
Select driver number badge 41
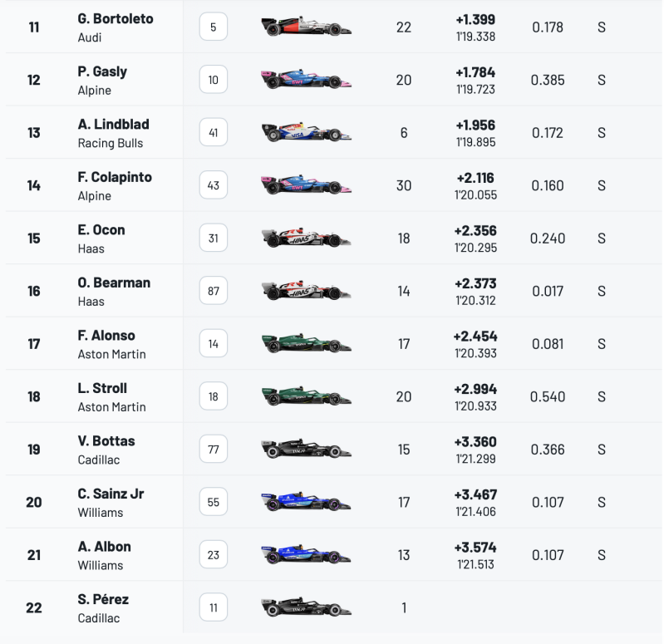point(214,132)
